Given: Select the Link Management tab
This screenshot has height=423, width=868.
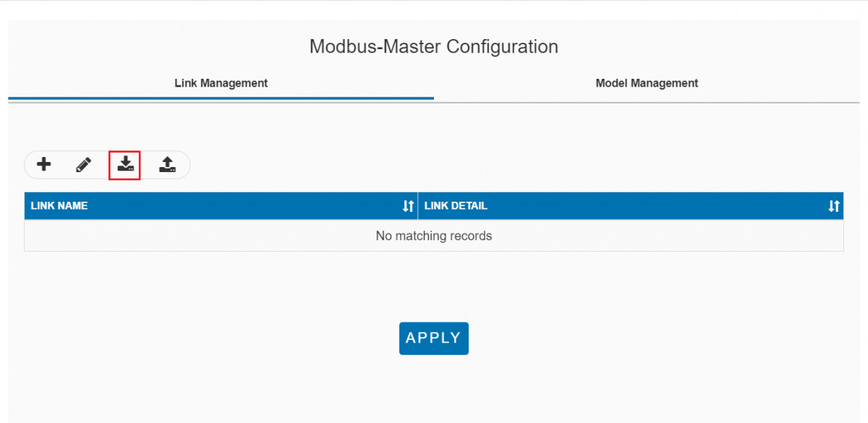Looking at the screenshot, I should pyautogui.click(x=221, y=83).
